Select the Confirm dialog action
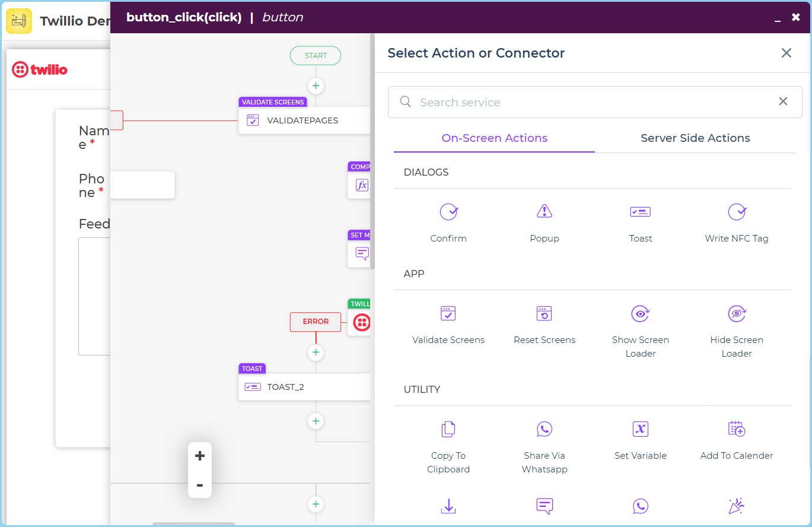The image size is (812, 527). (448, 221)
